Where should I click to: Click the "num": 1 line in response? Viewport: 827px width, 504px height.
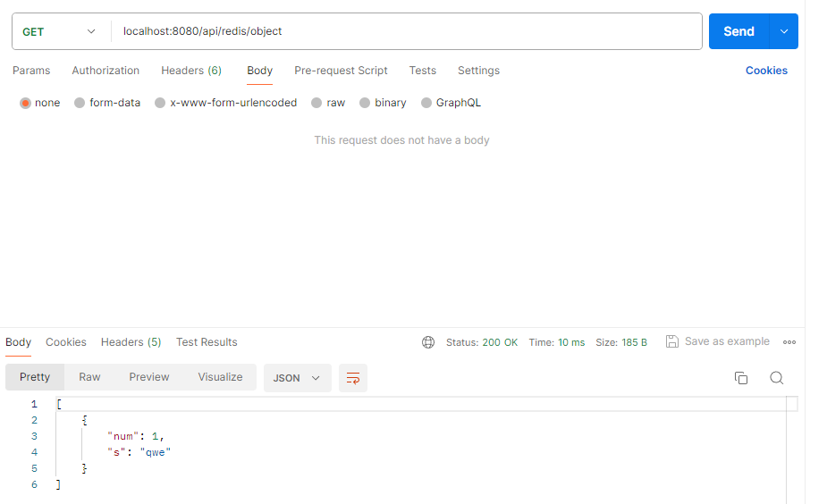click(x=136, y=436)
